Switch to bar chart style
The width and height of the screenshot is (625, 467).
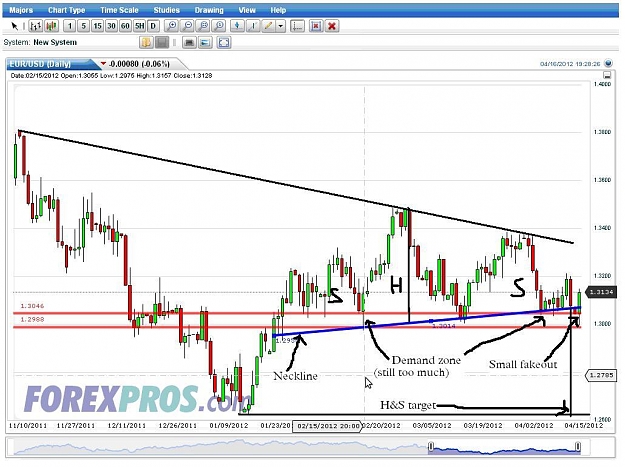pyautogui.click(x=35, y=26)
